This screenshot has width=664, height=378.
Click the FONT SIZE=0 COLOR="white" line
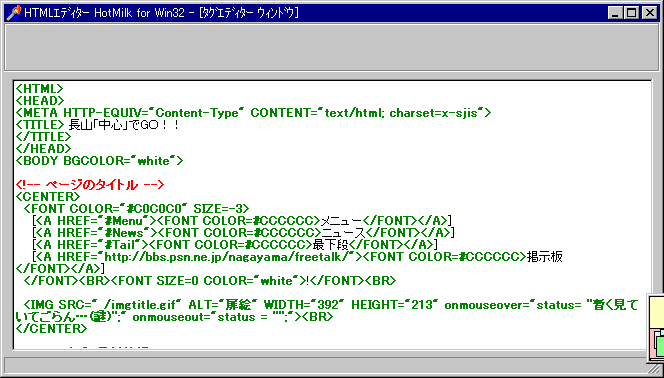210,281
